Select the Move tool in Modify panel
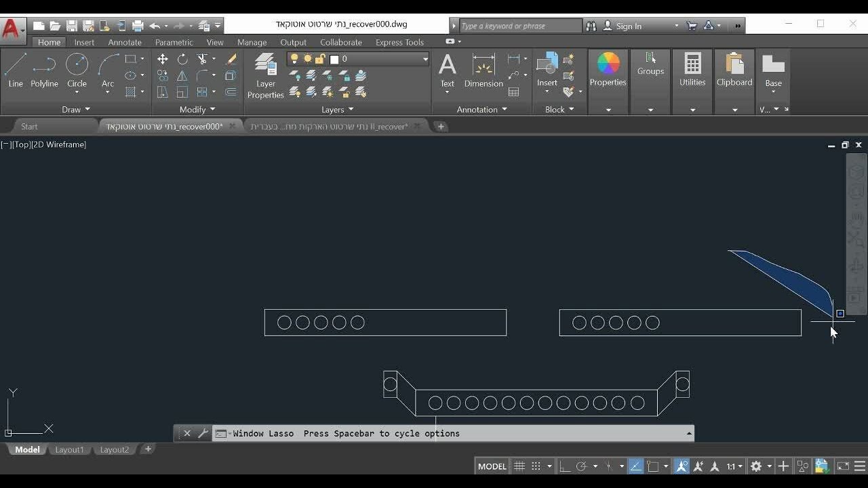This screenshot has height=488, width=868. (x=163, y=60)
